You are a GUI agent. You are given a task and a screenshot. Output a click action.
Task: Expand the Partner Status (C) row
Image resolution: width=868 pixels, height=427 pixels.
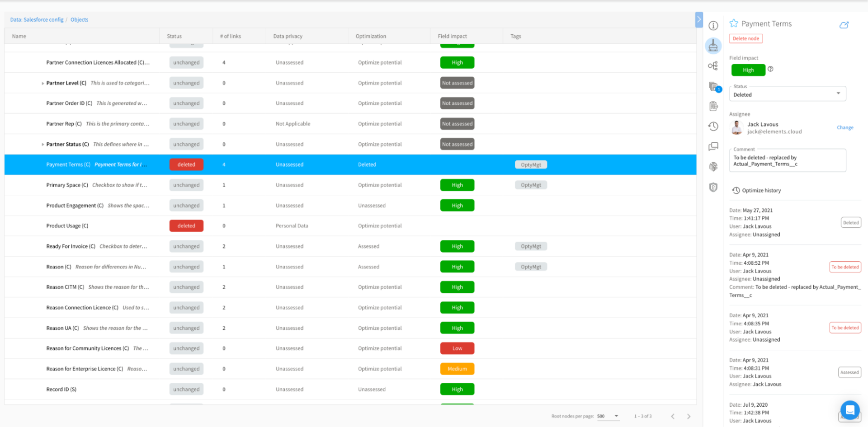point(42,144)
